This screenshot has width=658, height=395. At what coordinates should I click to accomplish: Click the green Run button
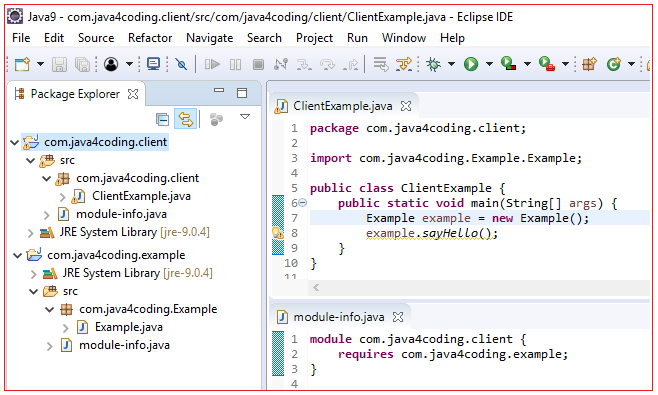coord(471,64)
